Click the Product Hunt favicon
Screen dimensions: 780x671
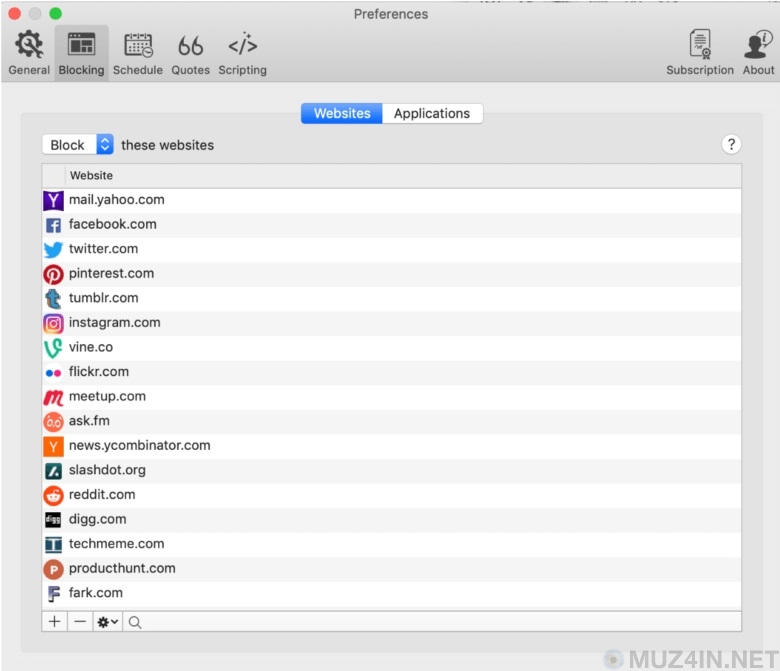(53, 569)
